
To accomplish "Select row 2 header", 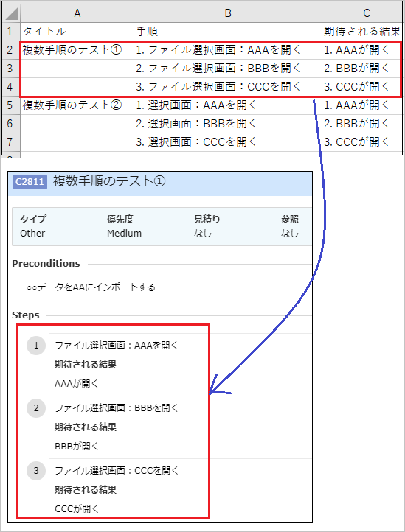I will [x=11, y=50].
